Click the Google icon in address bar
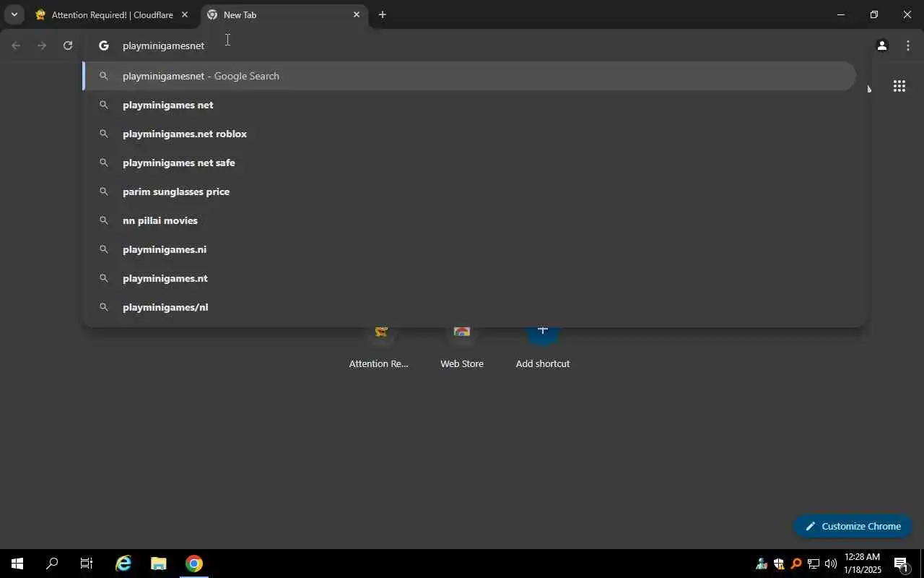 pos(104,46)
